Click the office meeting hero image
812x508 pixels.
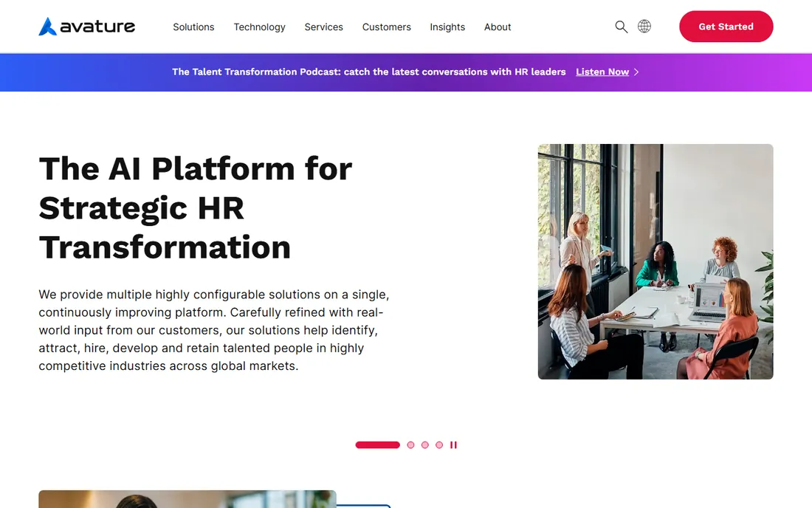click(x=656, y=261)
